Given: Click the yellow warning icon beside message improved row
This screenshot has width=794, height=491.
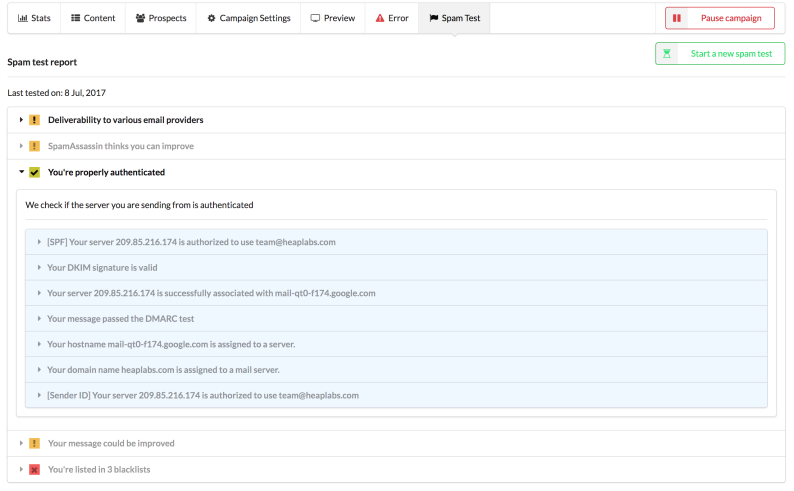Looking at the screenshot, I should coord(34,443).
